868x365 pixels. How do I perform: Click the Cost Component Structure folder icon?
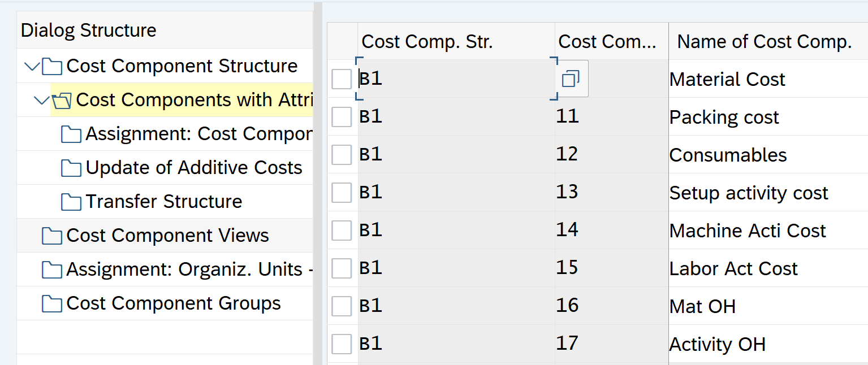pos(52,67)
